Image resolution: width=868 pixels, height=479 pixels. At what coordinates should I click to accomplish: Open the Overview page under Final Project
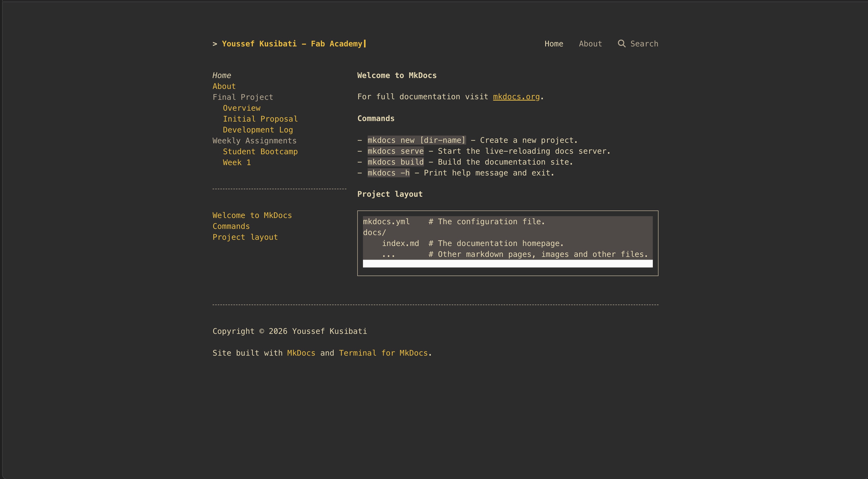[x=241, y=108]
